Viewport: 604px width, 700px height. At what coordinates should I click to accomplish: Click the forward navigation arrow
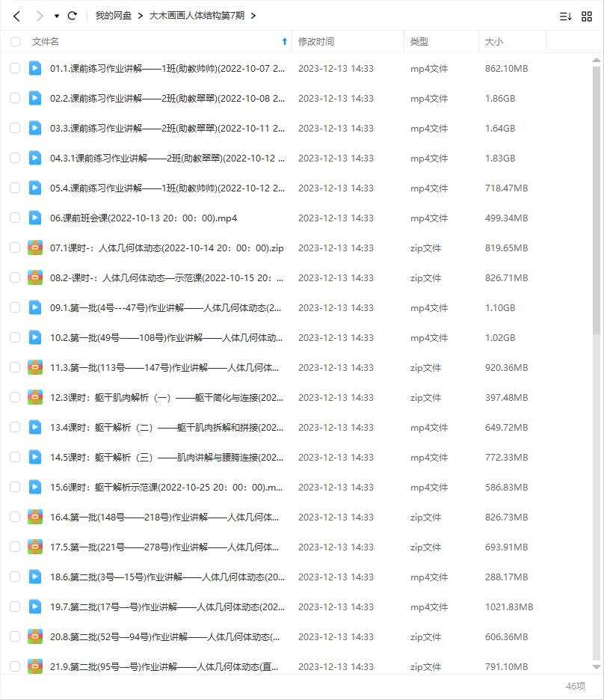click(x=40, y=16)
